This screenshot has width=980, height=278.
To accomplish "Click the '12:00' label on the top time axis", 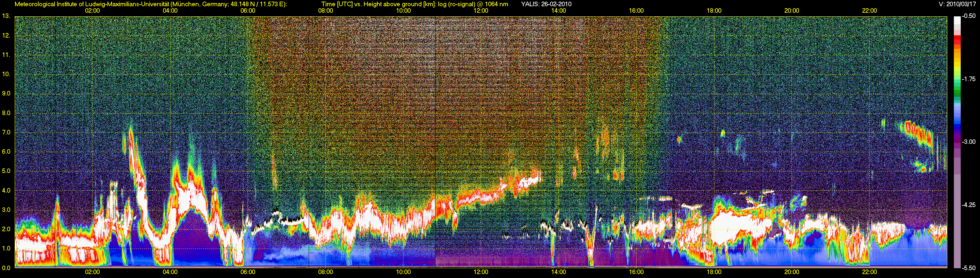I will [x=481, y=11].
